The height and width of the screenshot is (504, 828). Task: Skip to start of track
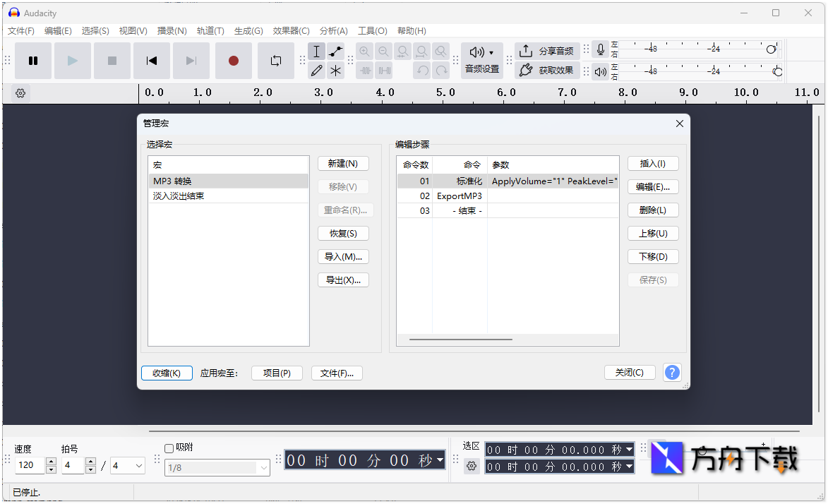pyautogui.click(x=152, y=61)
